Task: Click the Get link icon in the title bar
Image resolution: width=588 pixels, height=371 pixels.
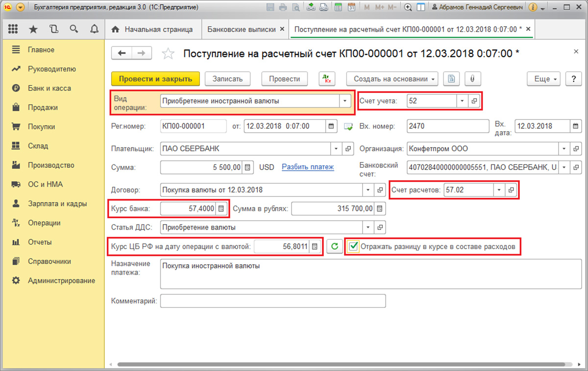Action: (312, 7)
